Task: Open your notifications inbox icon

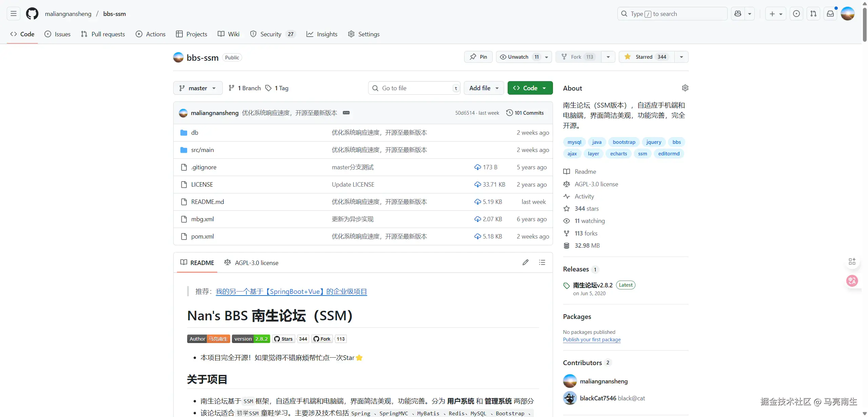Action: click(x=830, y=14)
